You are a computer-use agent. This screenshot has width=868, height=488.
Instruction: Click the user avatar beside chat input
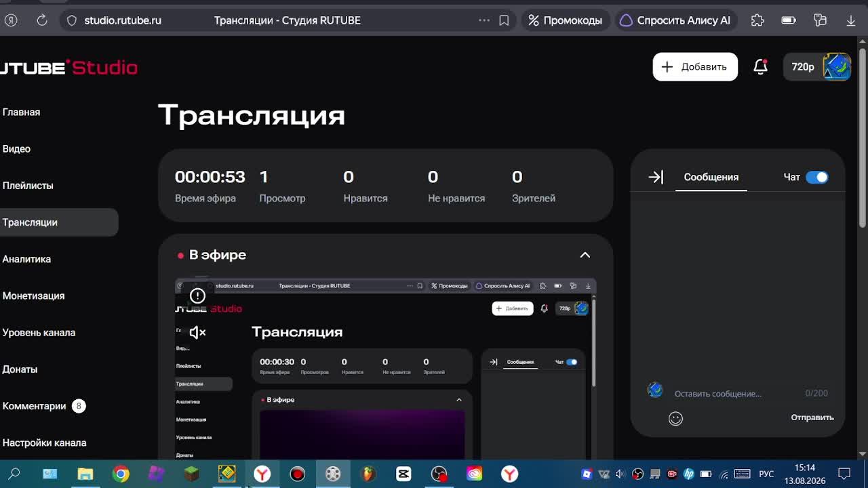pyautogui.click(x=655, y=390)
